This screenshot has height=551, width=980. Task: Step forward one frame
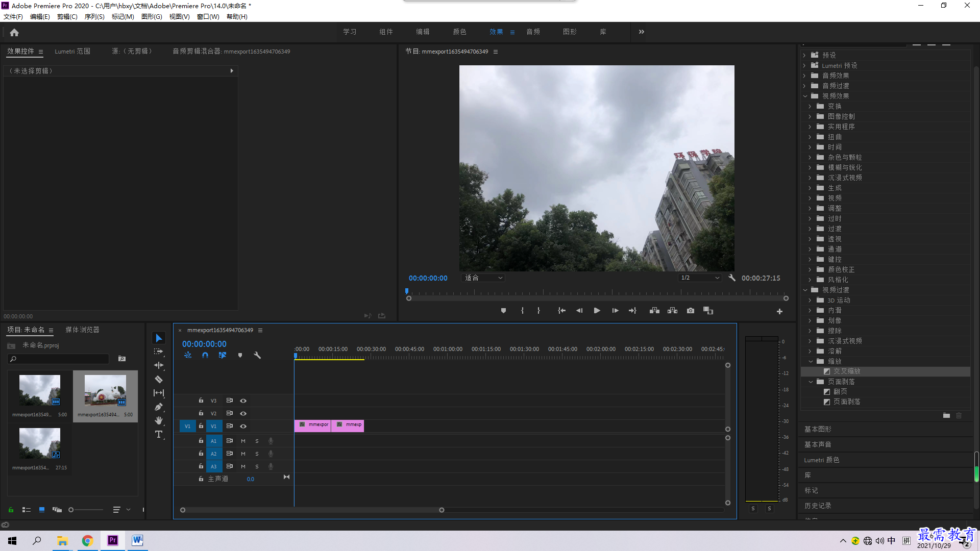[615, 311]
